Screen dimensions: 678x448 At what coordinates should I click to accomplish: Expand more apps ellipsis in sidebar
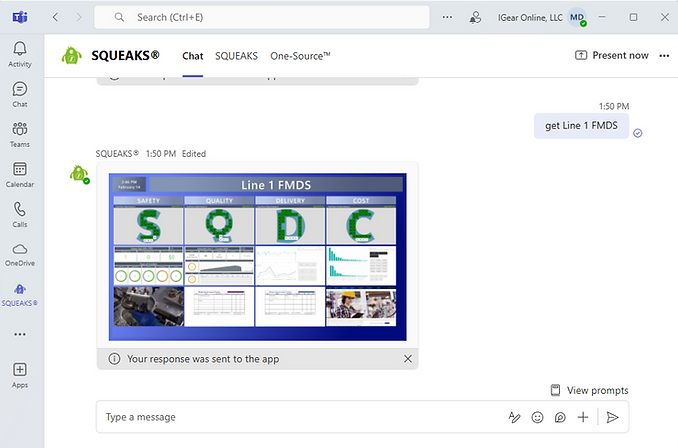tap(20, 334)
